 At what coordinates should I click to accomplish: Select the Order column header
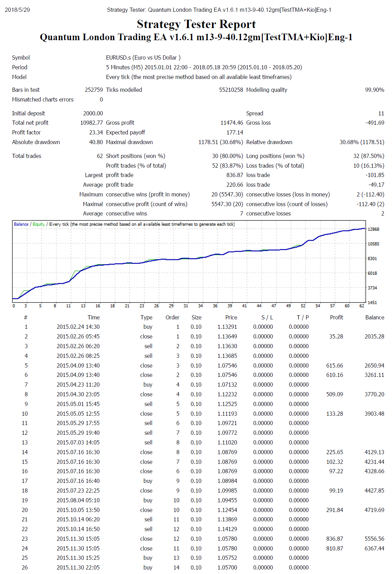click(x=172, y=317)
